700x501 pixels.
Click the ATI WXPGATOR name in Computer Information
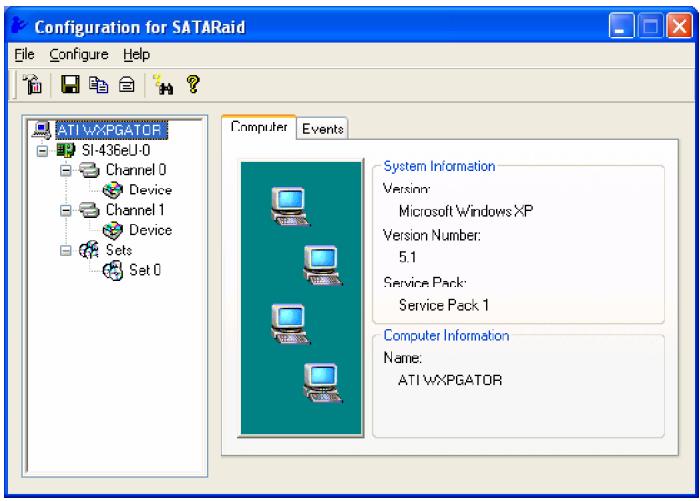(450, 380)
